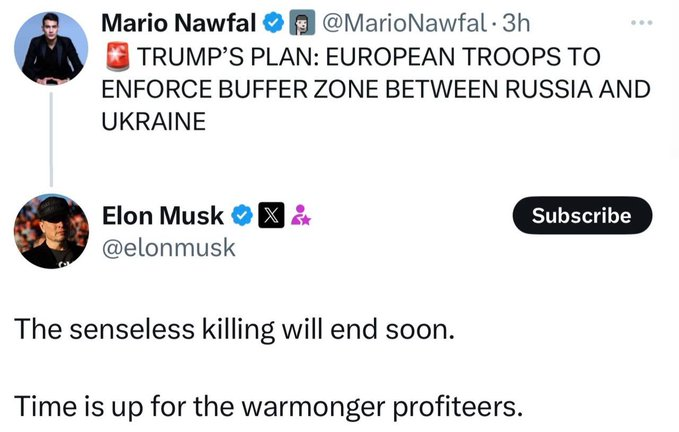This screenshot has width=679, height=432.
Task: Click the thread line connecting both posts
Action: pos(52,138)
